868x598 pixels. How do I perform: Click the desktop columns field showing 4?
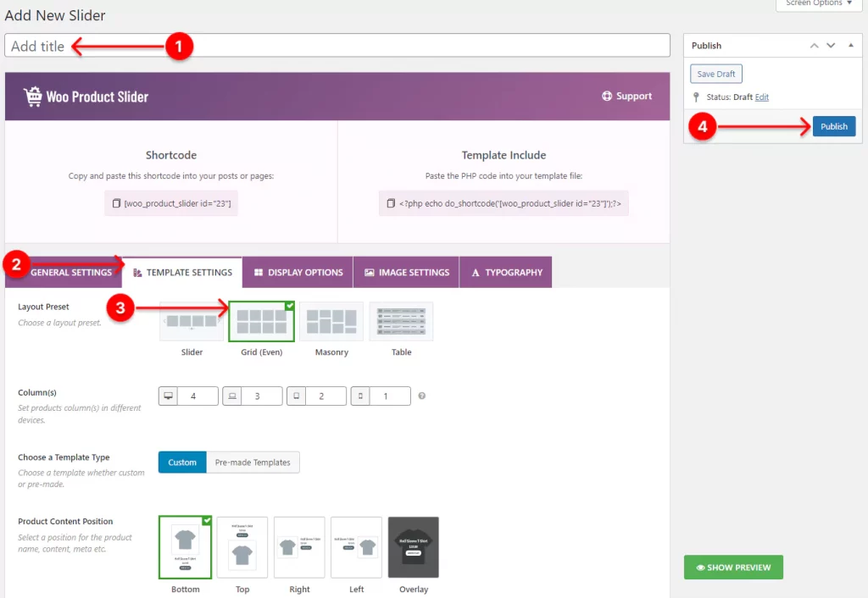[x=198, y=396]
